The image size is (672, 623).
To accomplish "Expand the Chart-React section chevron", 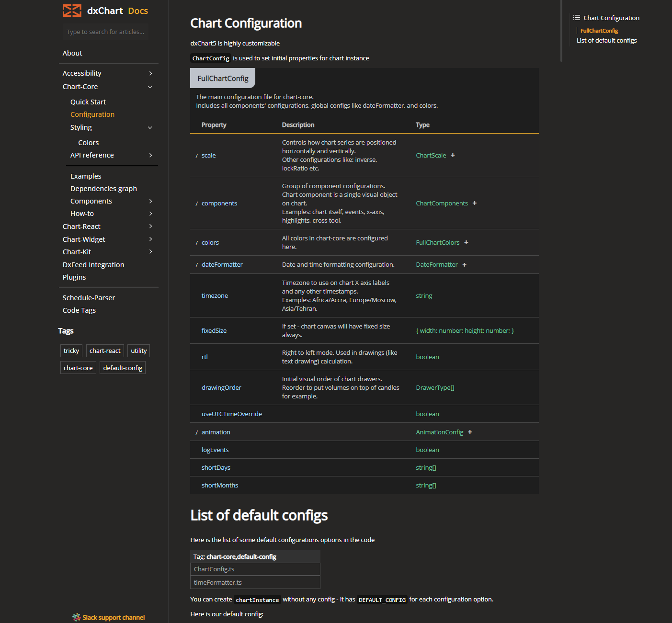I will 150,226.
